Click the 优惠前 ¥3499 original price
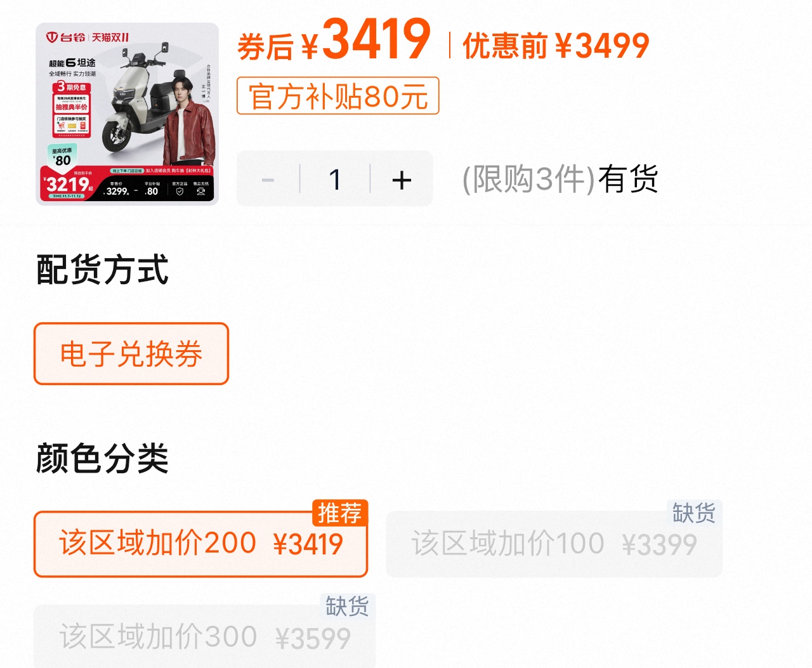The image size is (812, 668). (x=556, y=46)
